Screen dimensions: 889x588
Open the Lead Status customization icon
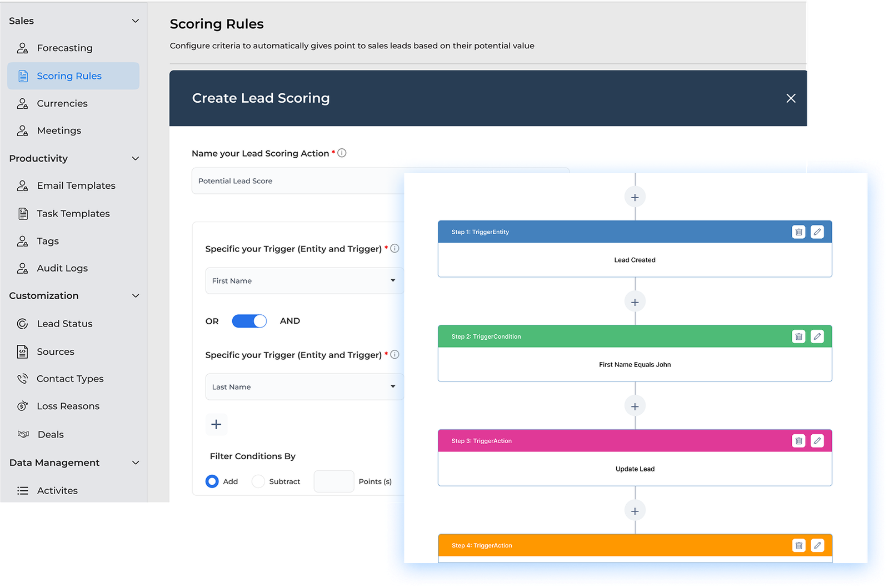tap(22, 323)
